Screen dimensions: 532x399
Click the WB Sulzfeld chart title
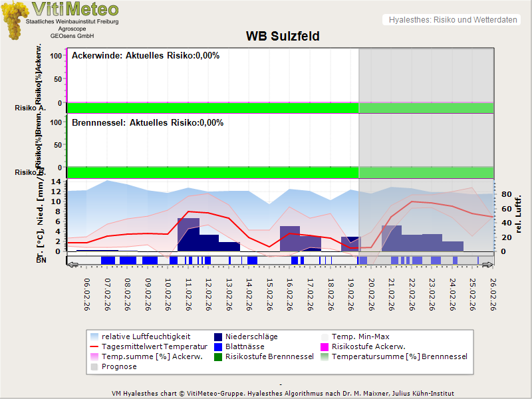click(283, 37)
